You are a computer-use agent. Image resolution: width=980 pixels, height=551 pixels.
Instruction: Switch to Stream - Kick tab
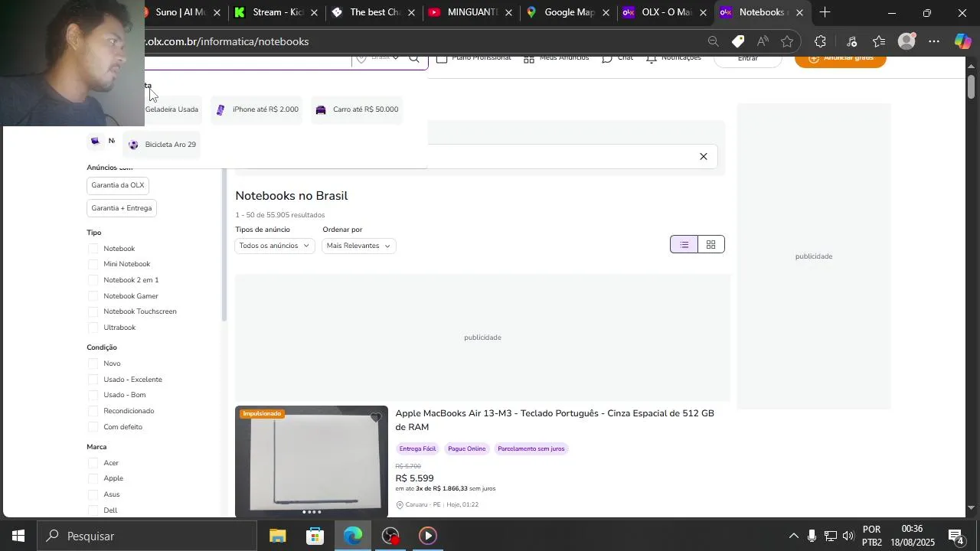click(269, 12)
